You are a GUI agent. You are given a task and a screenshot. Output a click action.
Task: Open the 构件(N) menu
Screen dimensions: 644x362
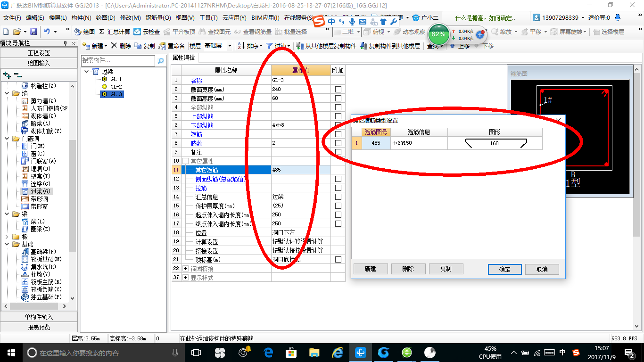coord(82,18)
